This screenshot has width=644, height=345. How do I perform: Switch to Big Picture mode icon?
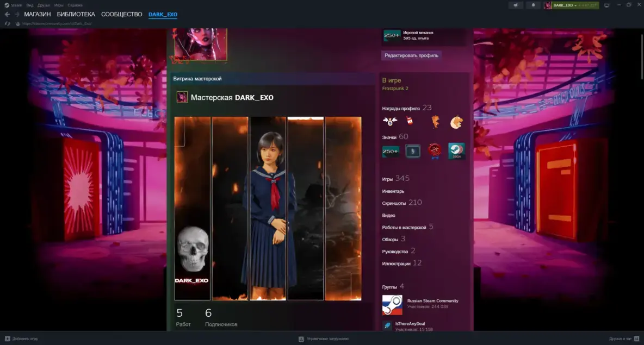pyautogui.click(x=606, y=5)
